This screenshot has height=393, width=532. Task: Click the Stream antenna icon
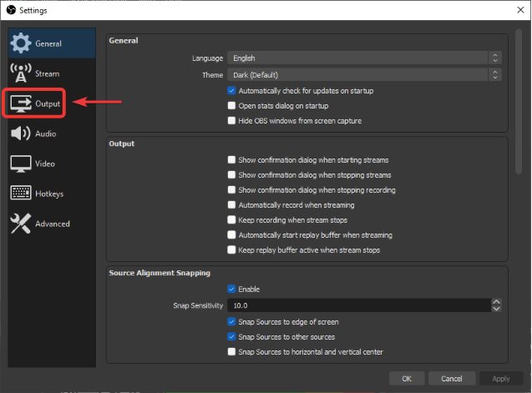[x=21, y=73]
